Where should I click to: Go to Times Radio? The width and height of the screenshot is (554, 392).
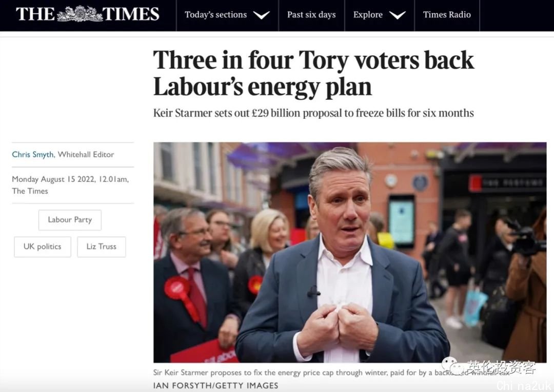pyautogui.click(x=447, y=15)
